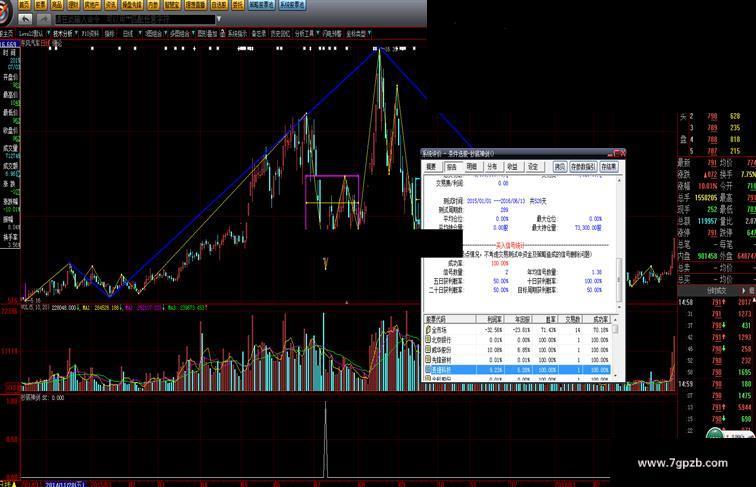Image resolution: width=756 pixels, height=487 pixels.
Task: Open the 资讯 news toolbar button
Action: [x=111, y=5]
